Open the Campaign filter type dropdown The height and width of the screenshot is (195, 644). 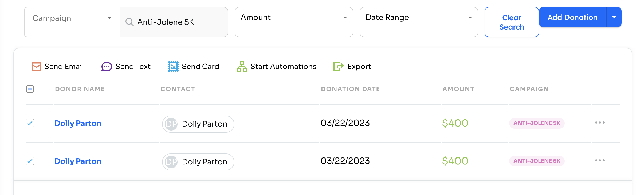72,22
